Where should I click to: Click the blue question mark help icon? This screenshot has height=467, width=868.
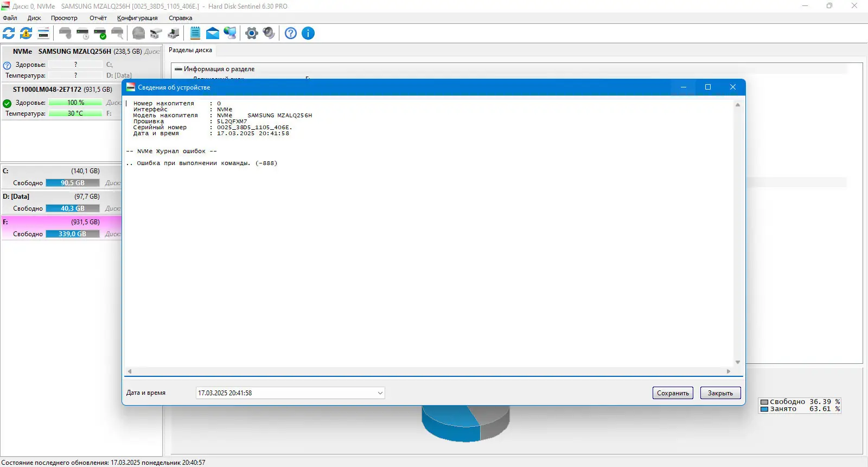291,33
